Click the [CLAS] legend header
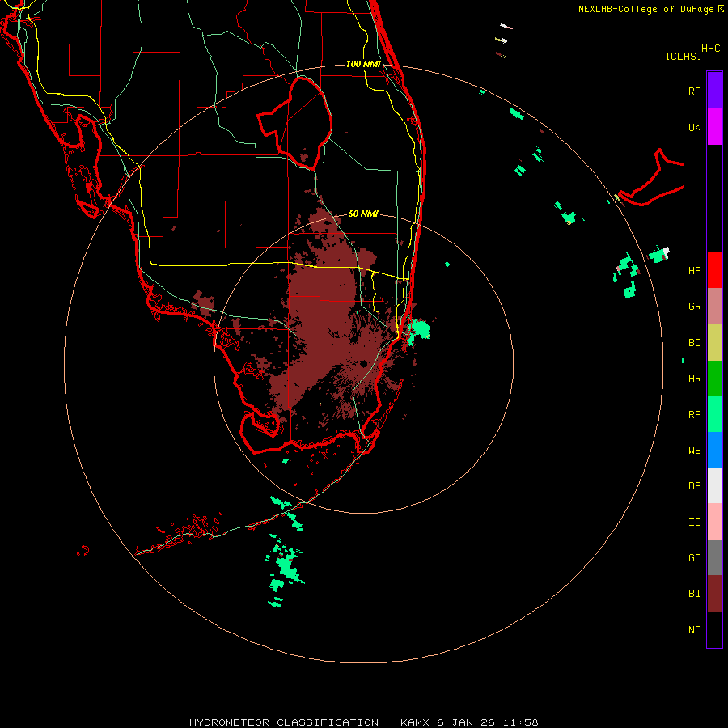 [x=684, y=56]
